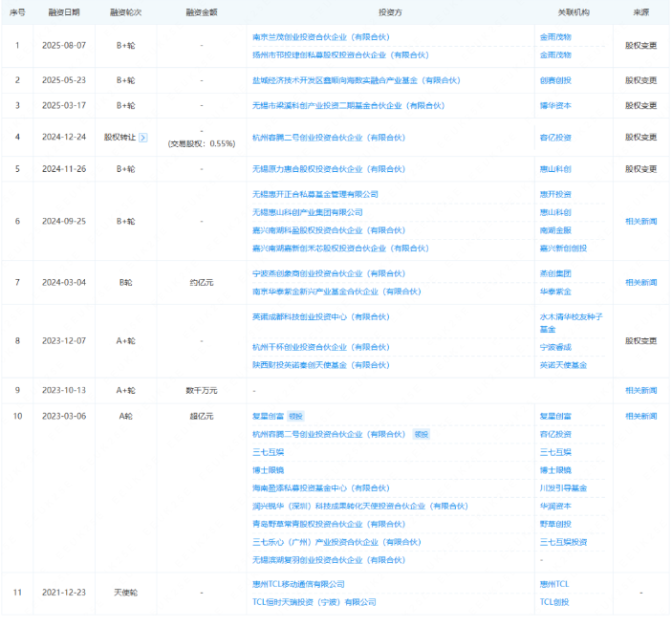
Task: Open related institution 三七互娱投资
Action: [x=563, y=543]
